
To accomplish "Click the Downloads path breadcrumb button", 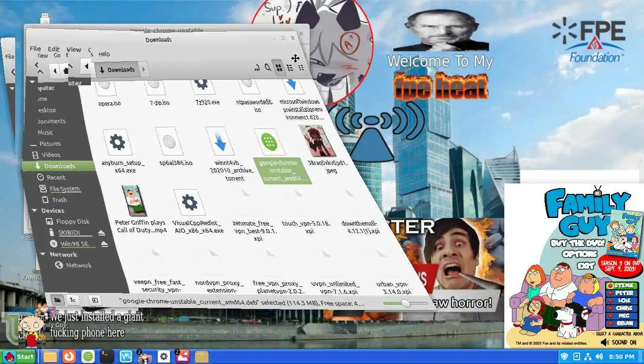I will (x=116, y=70).
